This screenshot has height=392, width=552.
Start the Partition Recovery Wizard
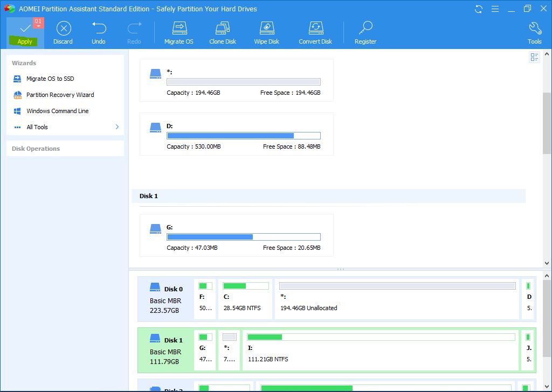60,95
